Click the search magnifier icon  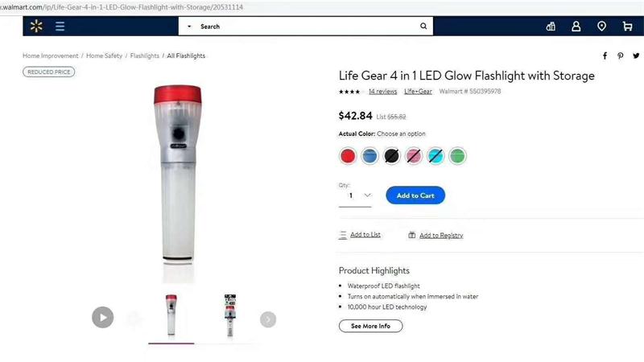[x=423, y=27]
